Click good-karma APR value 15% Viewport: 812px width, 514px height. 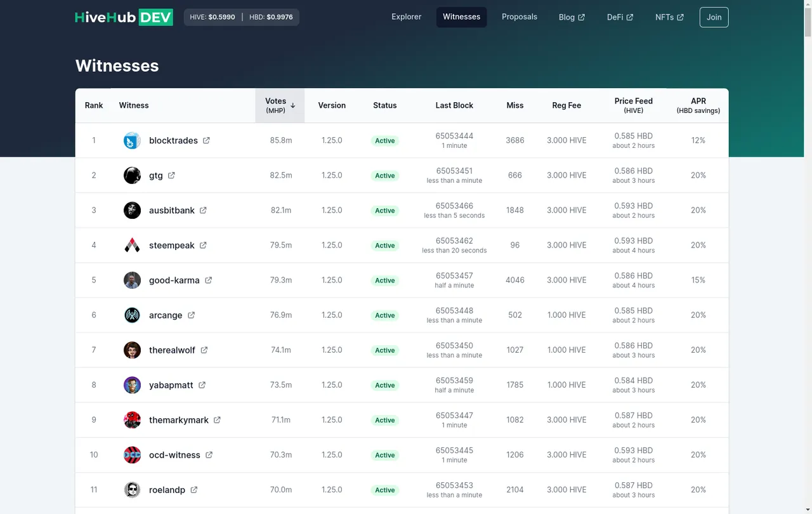698,280
